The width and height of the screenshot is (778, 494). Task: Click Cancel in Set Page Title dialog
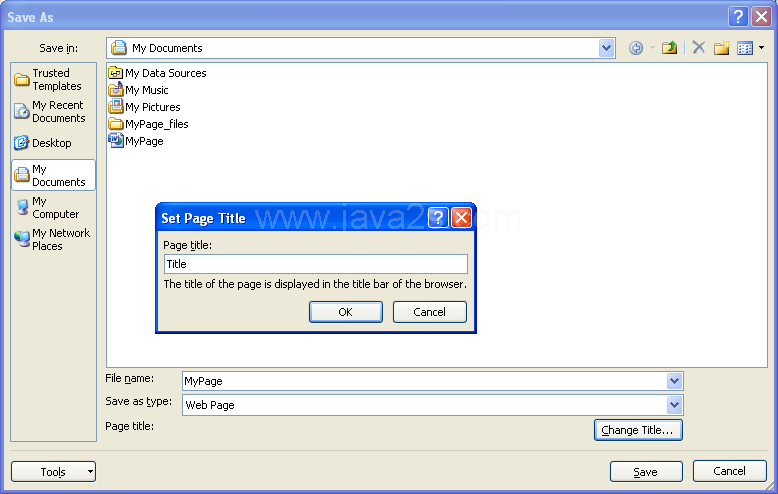[430, 312]
